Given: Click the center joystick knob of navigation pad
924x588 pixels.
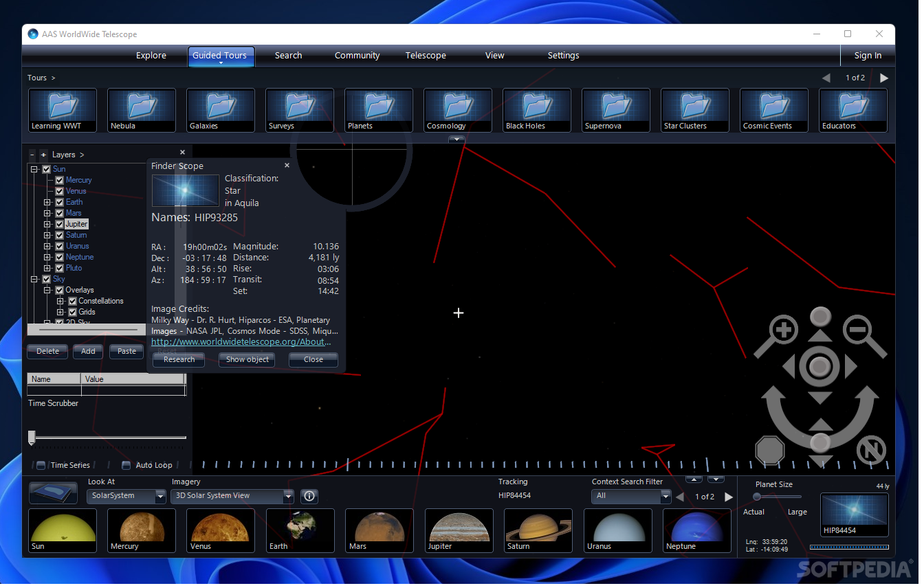Looking at the screenshot, I should coord(819,367).
